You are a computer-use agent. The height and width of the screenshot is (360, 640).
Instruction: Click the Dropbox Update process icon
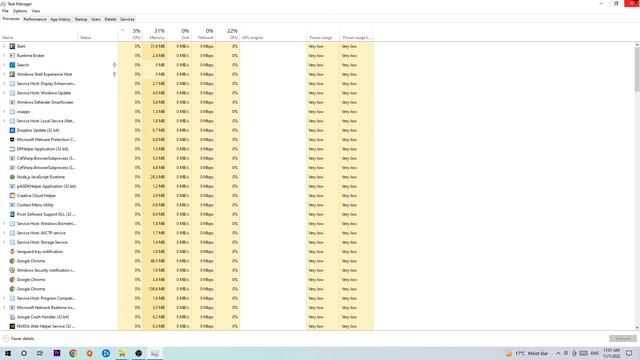[x=12, y=130]
